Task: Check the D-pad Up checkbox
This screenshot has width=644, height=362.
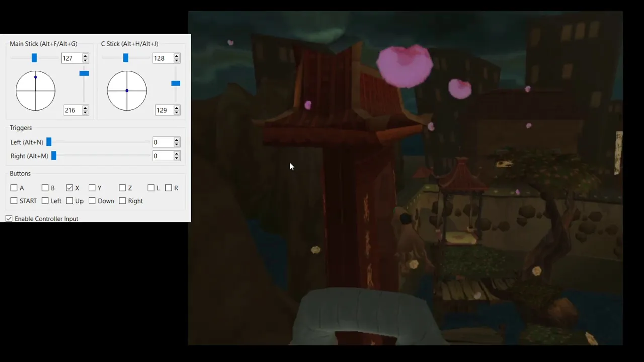Action: [69, 201]
